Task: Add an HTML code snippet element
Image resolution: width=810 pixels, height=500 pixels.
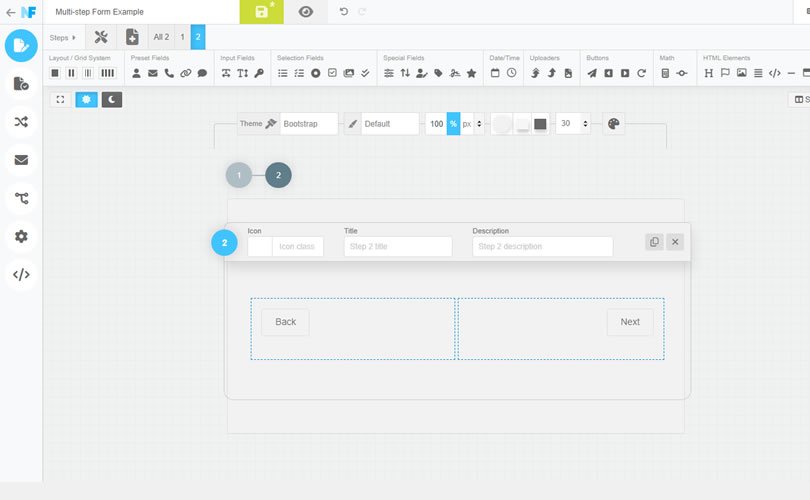Action: [x=775, y=73]
